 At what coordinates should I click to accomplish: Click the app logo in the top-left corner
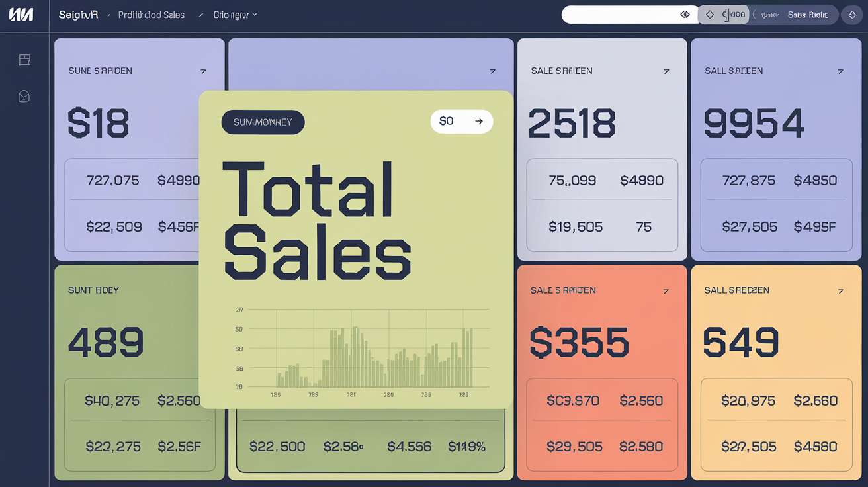[x=21, y=15]
